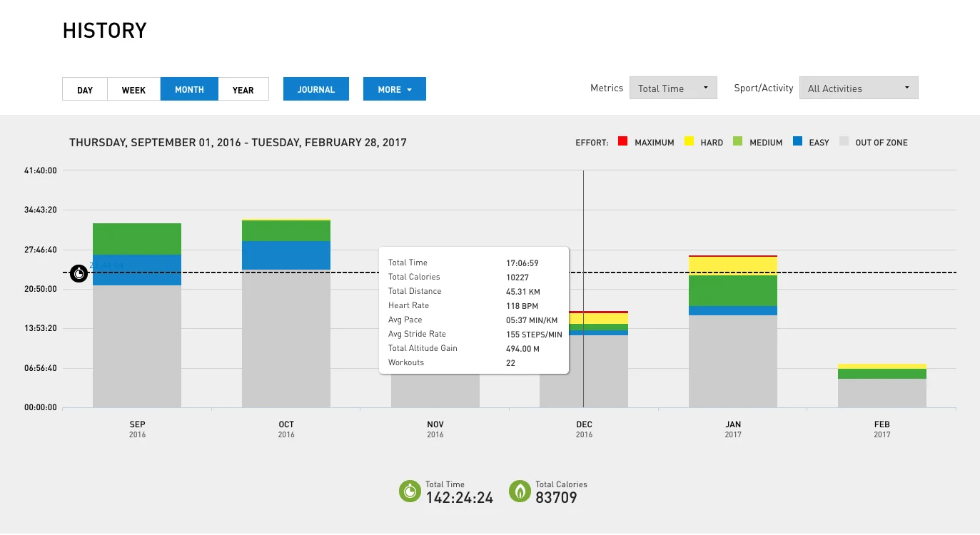Toggle the Medium effort green legend square
This screenshot has height=535, width=980.
coord(738,142)
